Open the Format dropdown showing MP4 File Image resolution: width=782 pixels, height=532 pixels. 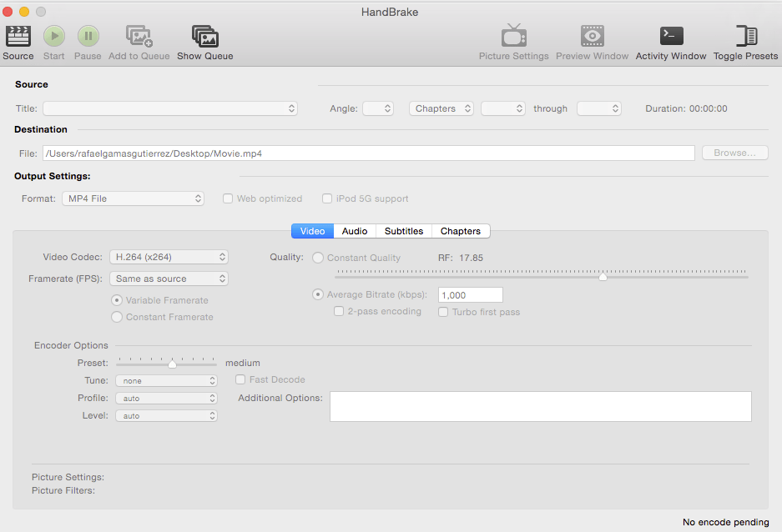[133, 198]
